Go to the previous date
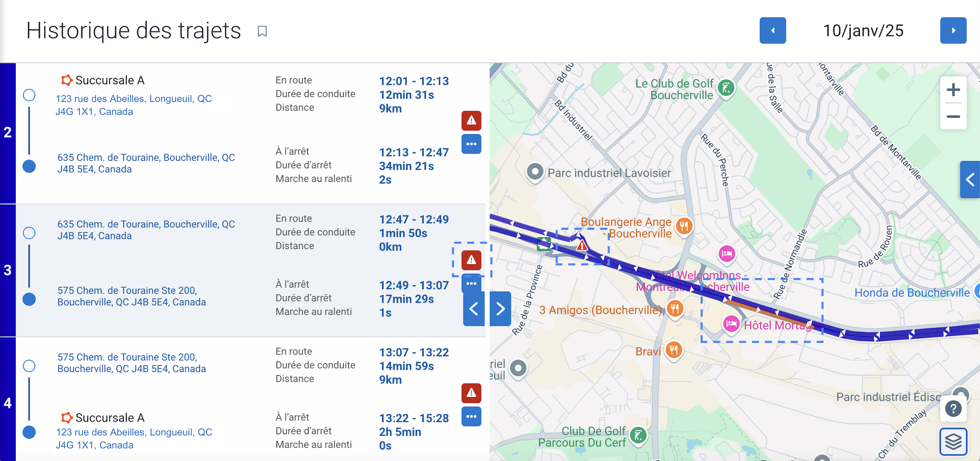Screen dimensions: 980x461 772,30
